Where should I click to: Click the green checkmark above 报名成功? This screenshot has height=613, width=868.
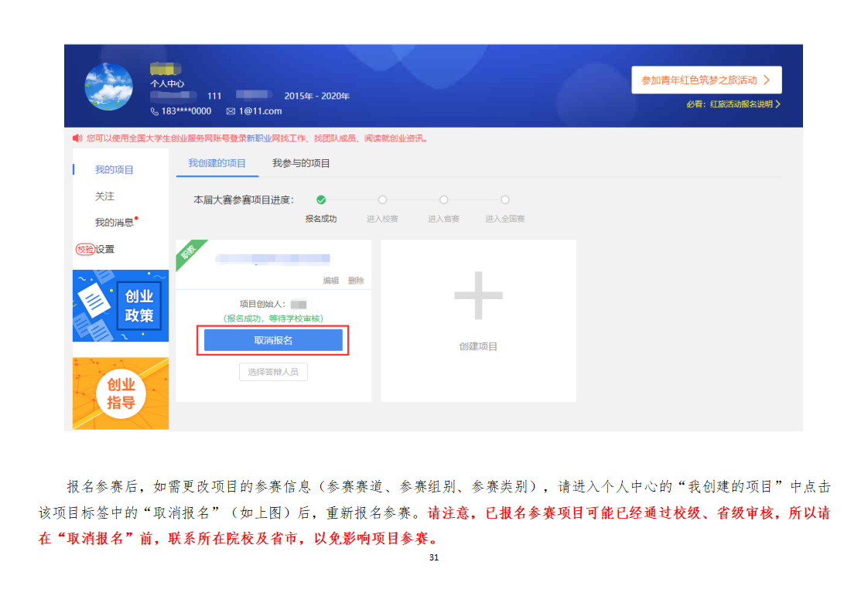(x=321, y=200)
